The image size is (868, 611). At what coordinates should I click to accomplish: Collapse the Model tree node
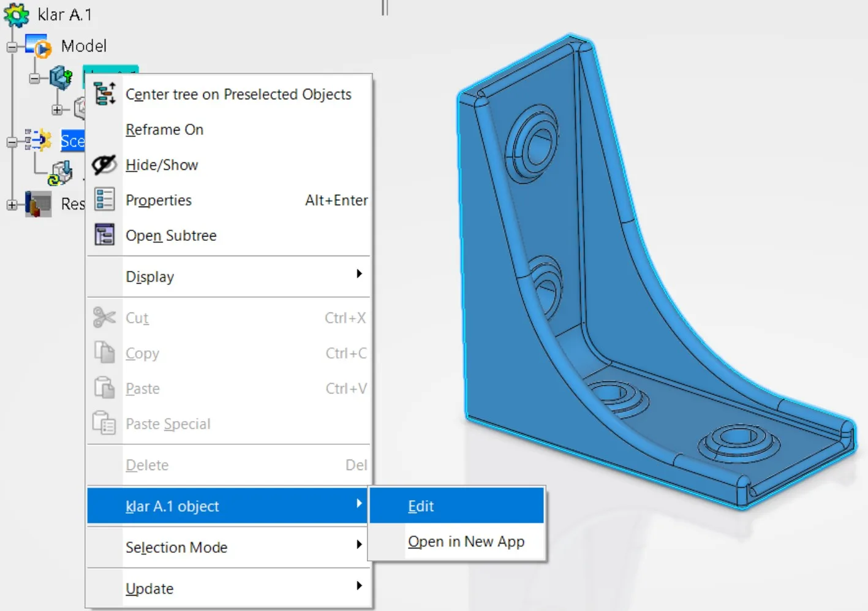coord(12,47)
